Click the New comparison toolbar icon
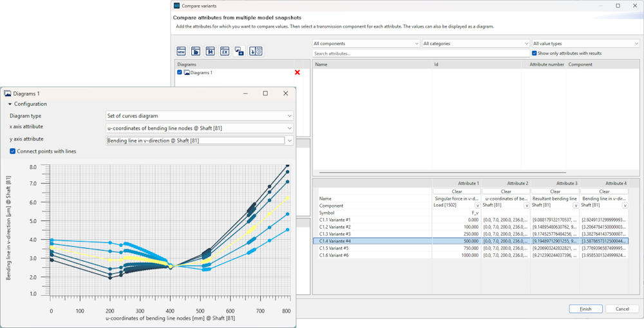This screenshot has height=328, width=644. point(181,52)
